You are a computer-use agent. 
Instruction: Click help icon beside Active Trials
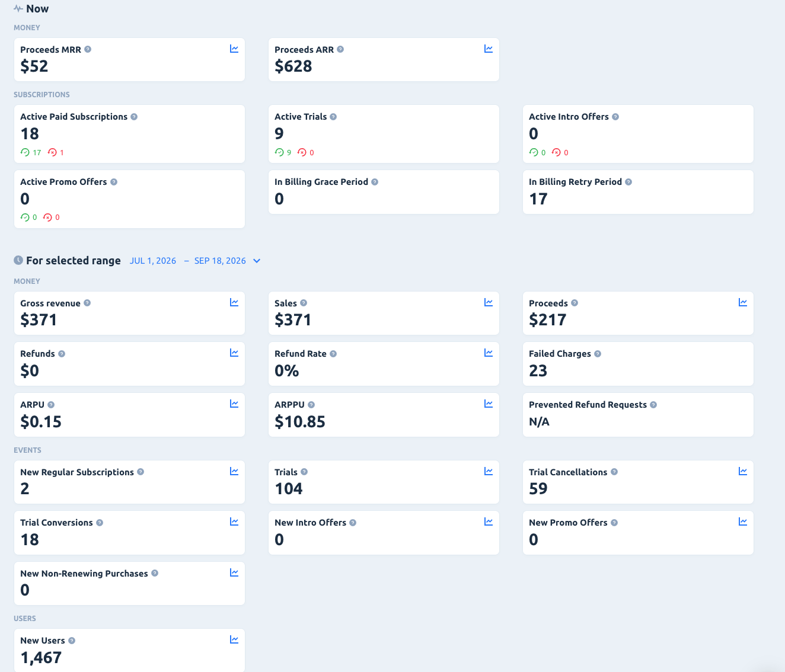[x=333, y=117]
